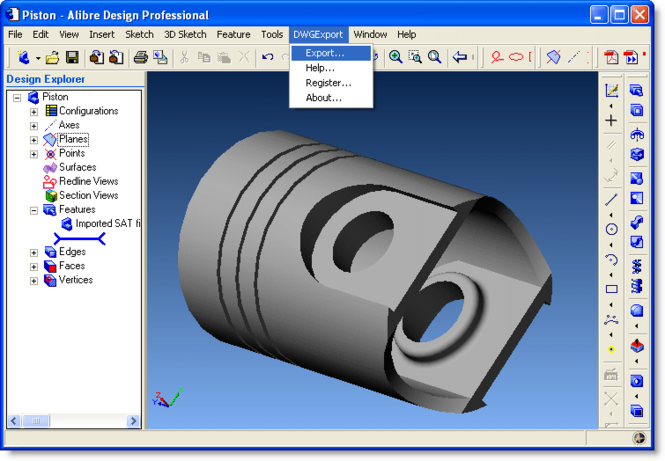Click the explorer scrollbar right arrow
665x461 pixels.
pos(134,421)
